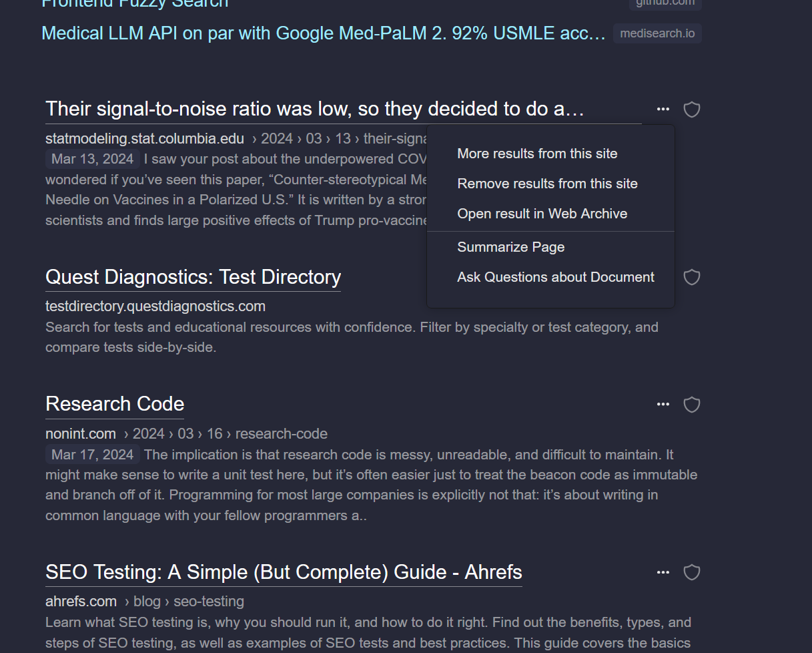The height and width of the screenshot is (653, 812).
Task: Click the medisearch.io domain badge
Action: click(657, 33)
